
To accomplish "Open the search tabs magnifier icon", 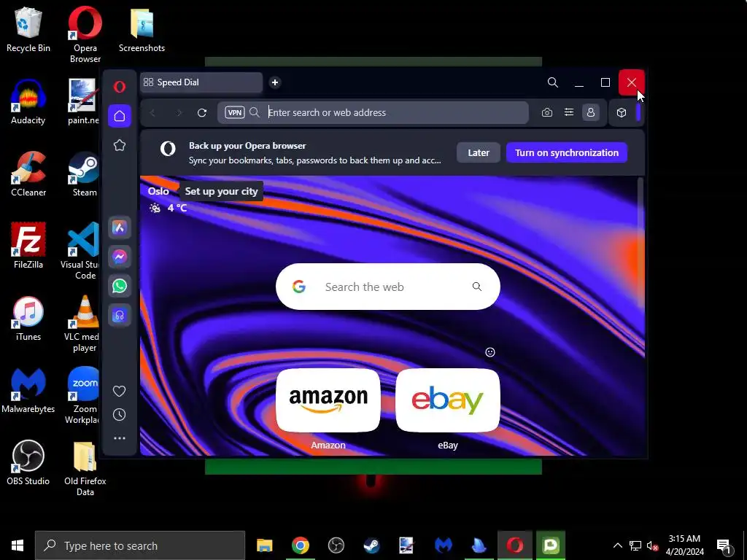I will click(x=553, y=82).
